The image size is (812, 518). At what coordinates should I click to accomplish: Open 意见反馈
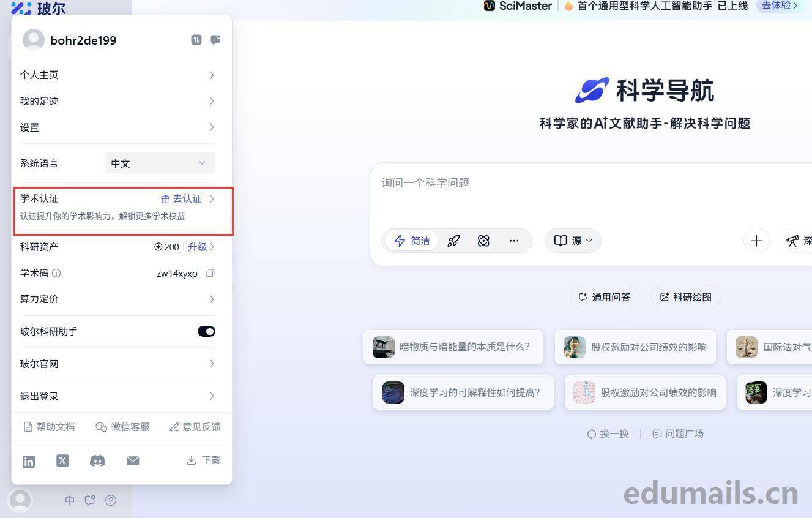195,427
